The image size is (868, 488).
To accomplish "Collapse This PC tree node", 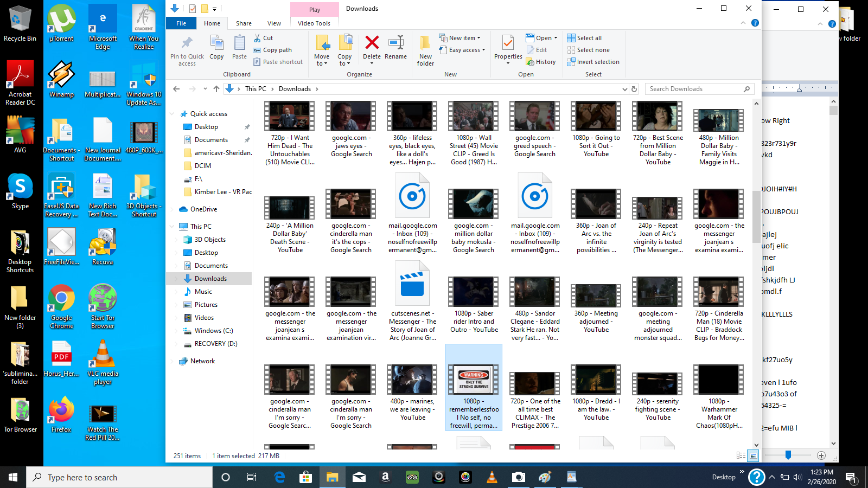I will coord(173,227).
